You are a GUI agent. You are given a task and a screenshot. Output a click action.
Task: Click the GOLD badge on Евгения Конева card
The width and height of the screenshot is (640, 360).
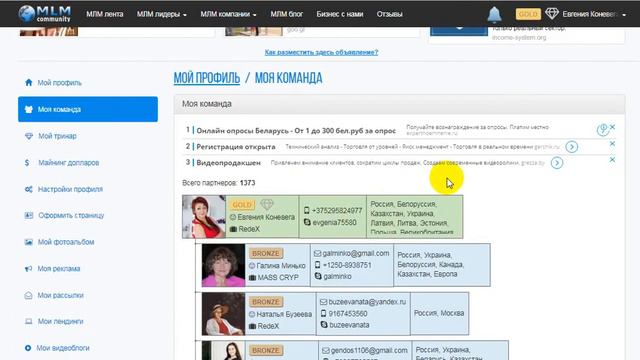(x=242, y=204)
